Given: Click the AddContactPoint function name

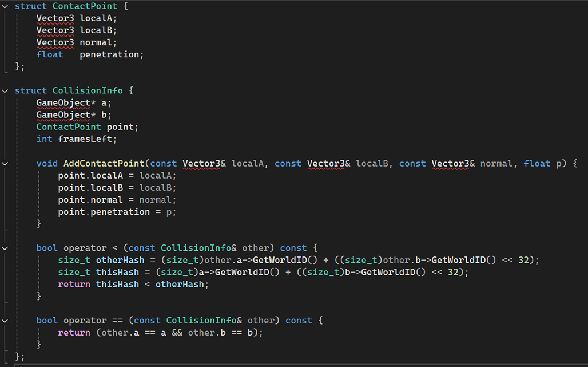Looking at the screenshot, I should pos(104,164).
